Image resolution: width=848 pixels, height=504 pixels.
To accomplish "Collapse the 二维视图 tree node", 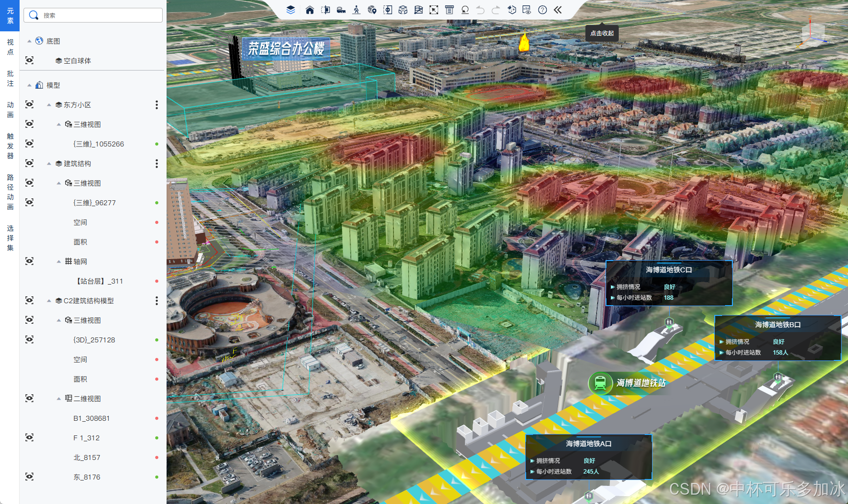I will (59, 399).
